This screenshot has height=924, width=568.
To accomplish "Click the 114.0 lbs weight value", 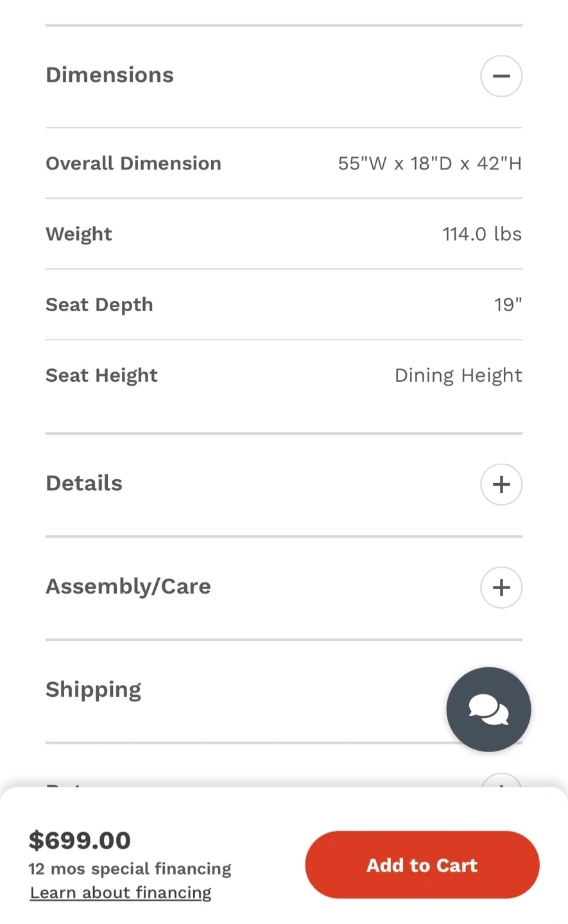I will [481, 234].
